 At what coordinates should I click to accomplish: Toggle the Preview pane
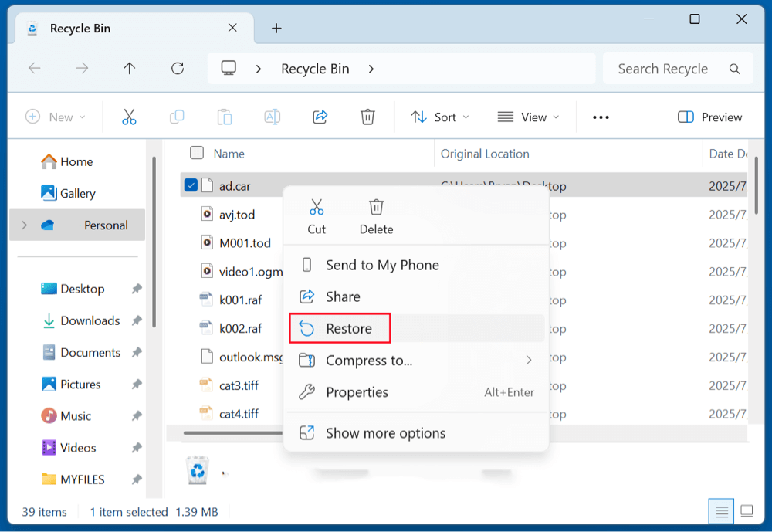(709, 117)
